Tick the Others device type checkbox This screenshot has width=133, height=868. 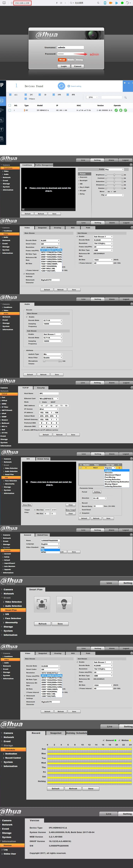point(25,99)
